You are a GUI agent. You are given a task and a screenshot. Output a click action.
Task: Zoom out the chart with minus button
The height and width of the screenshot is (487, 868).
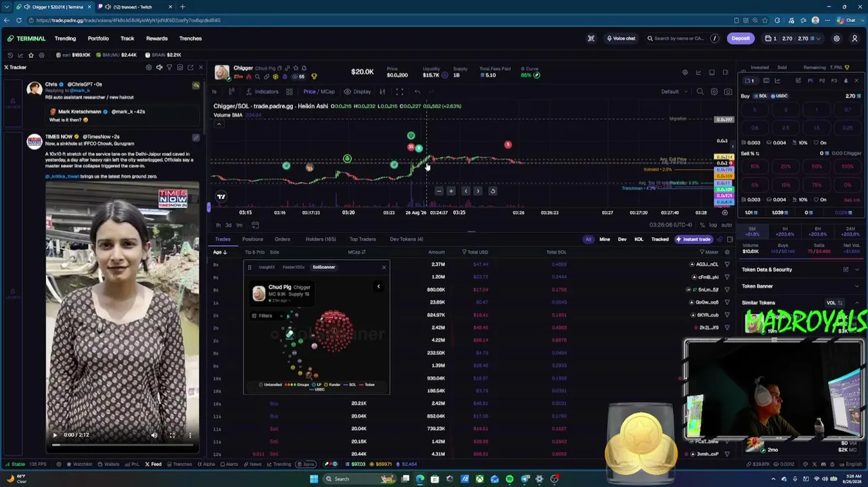(x=438, y=191)
